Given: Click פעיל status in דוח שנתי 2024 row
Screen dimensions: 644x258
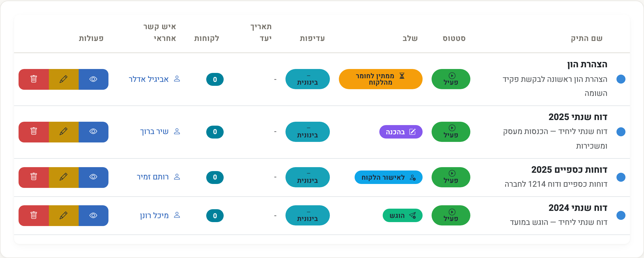Looking at the screenshot, I should coord(451,215).
